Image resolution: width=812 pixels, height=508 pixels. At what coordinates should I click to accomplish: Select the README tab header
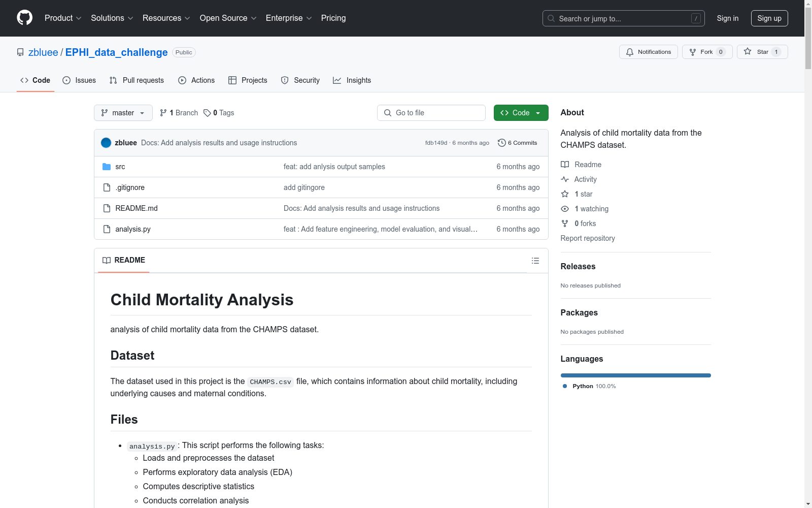[x=124, y=260]
